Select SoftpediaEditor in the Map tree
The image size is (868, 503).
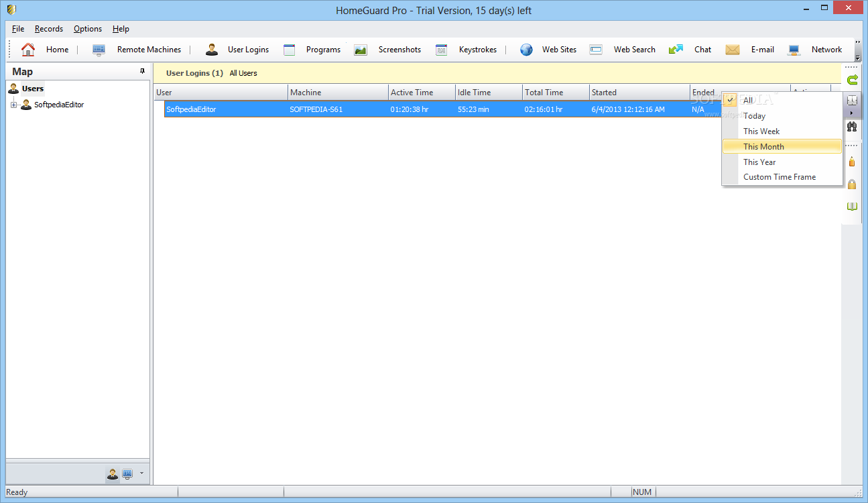tap(59, 105)
